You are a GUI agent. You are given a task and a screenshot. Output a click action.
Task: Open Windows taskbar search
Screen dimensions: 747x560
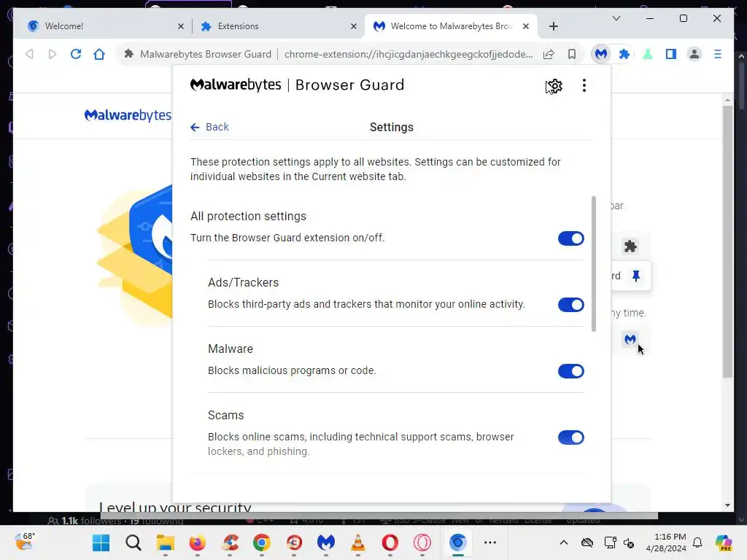pos(133,542)
